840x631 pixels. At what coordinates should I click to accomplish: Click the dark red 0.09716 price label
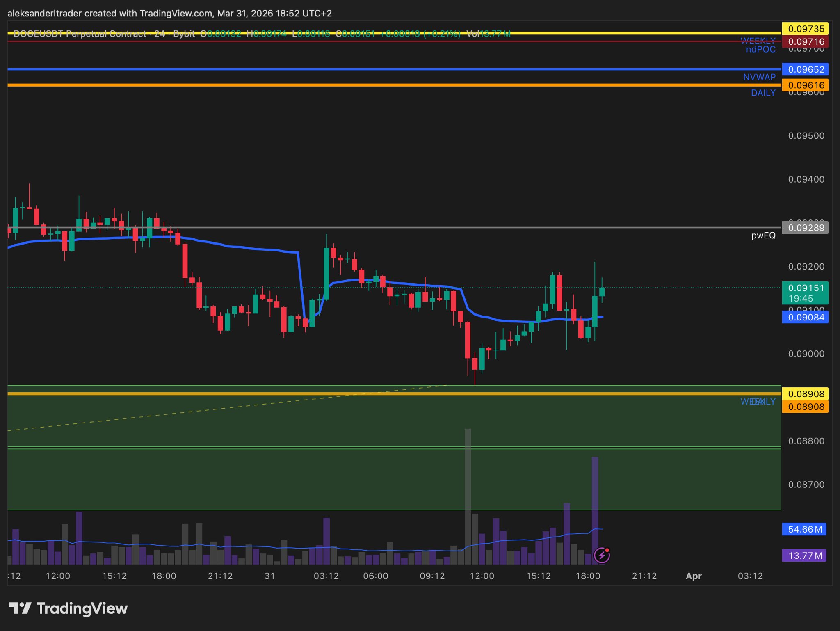click(805, 41)
